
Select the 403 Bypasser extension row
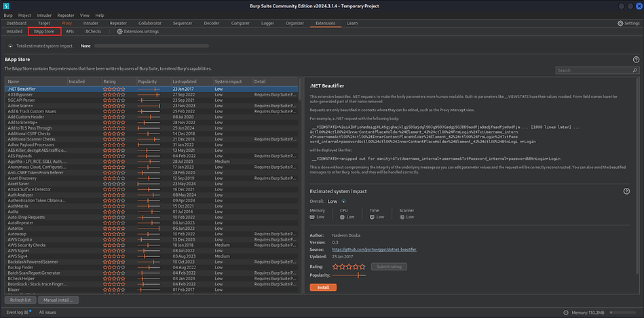click(x=151, y=95)
